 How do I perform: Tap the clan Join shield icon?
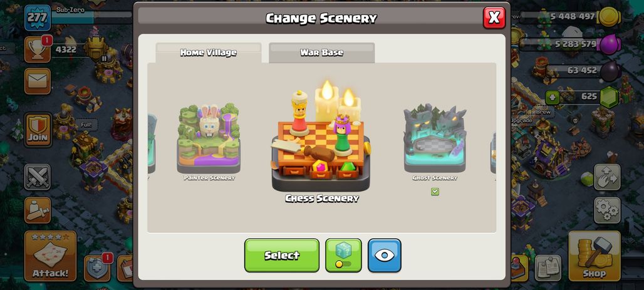point(38,130)
